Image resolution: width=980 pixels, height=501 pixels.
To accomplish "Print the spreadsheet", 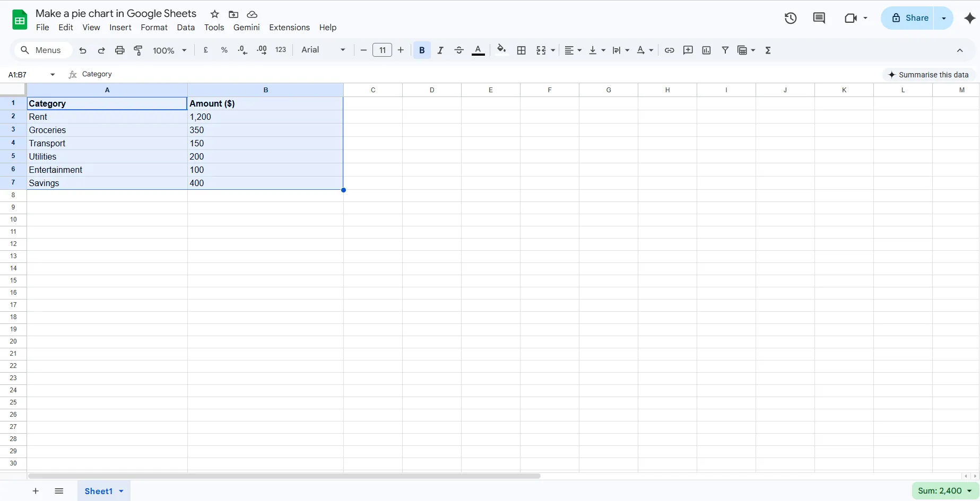I will tap(120, 50).
